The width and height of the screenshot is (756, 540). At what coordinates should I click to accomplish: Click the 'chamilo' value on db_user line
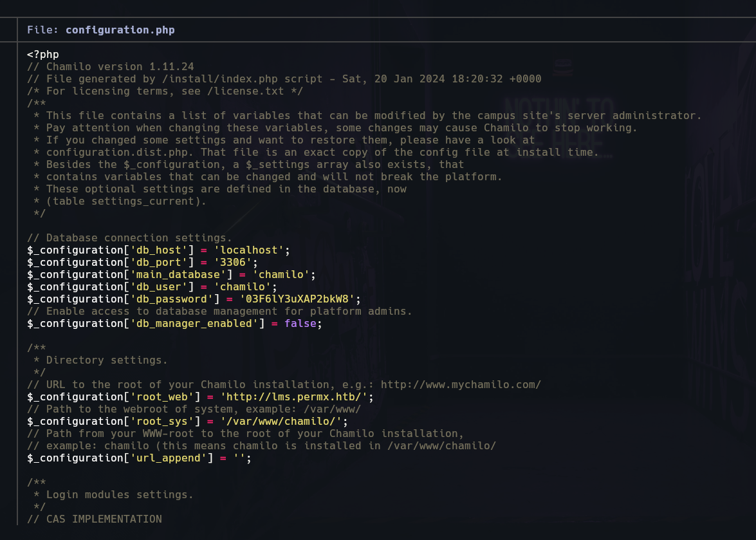tap(243, 287)
